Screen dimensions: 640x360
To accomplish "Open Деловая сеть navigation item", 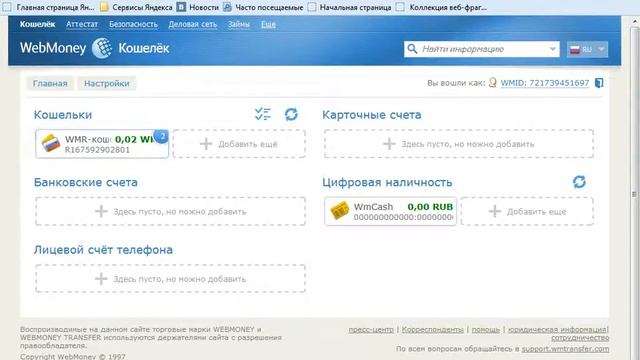I will tap(193, 24).
